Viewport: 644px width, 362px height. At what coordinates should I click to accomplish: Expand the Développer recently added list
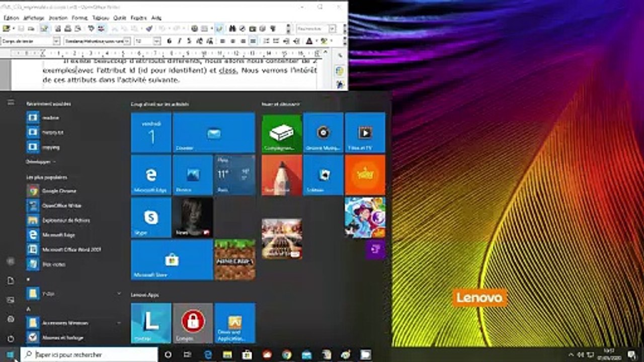[41, 162]
